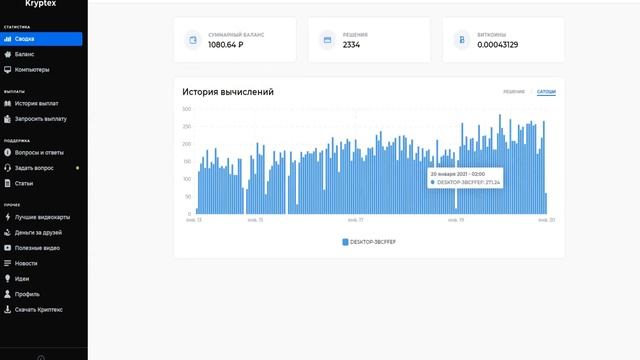Switch chart to Решения tab
The image size is (640, 360).
coord(514,92)
